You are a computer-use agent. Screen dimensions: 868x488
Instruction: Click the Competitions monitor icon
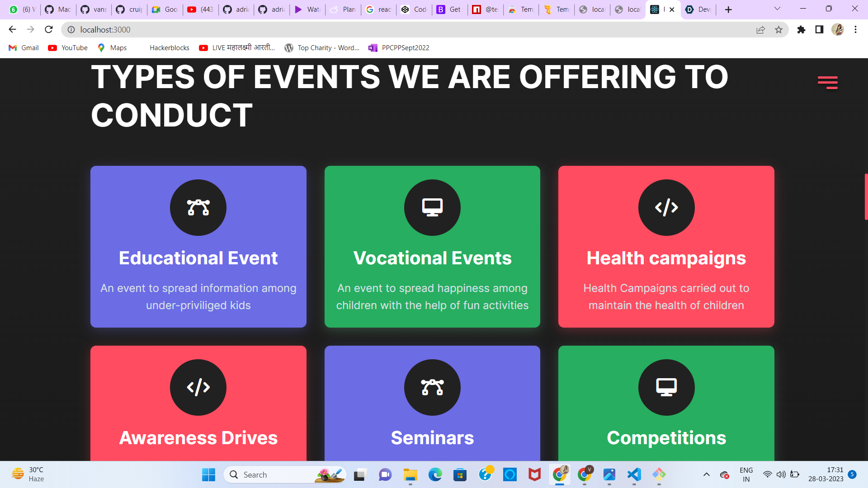tap(666, 387)
